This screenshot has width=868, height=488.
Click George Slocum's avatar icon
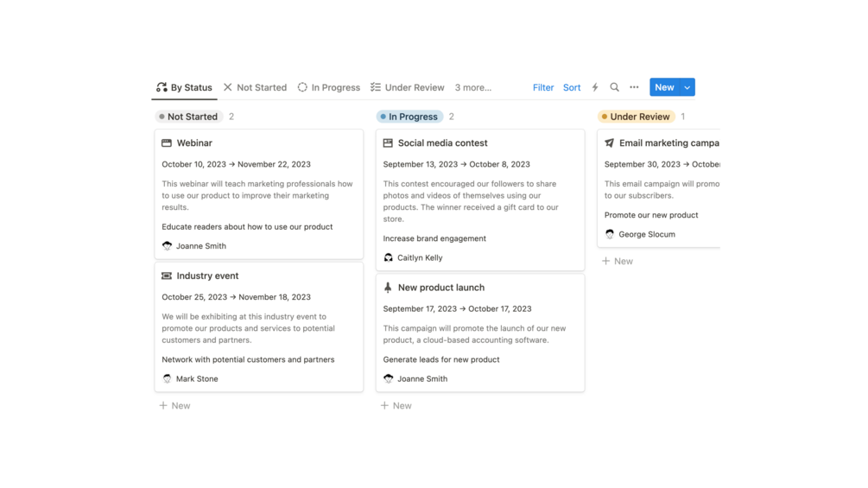(x=610, y=234)
